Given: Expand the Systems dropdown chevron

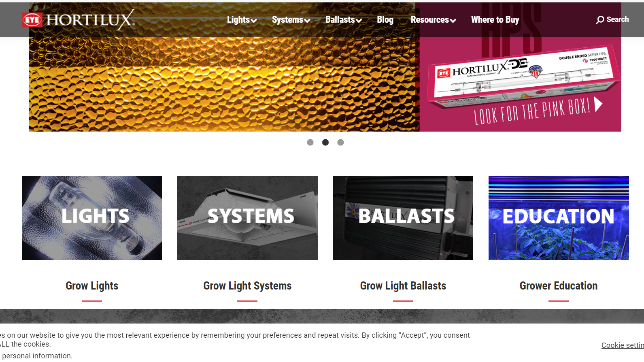Looking at the screenshot, I should click(307, 21).
